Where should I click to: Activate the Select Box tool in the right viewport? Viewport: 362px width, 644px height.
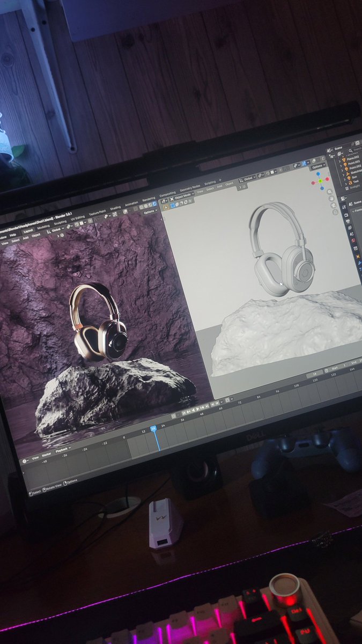166,207
